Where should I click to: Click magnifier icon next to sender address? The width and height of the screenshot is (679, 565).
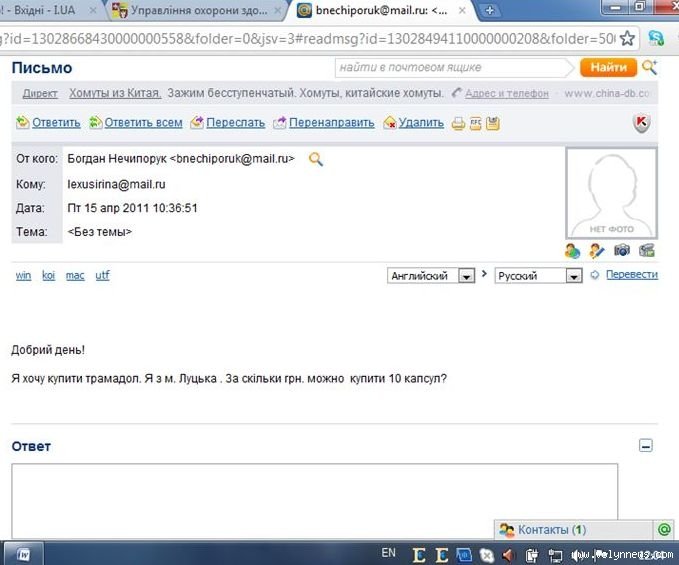pos(316,159)
